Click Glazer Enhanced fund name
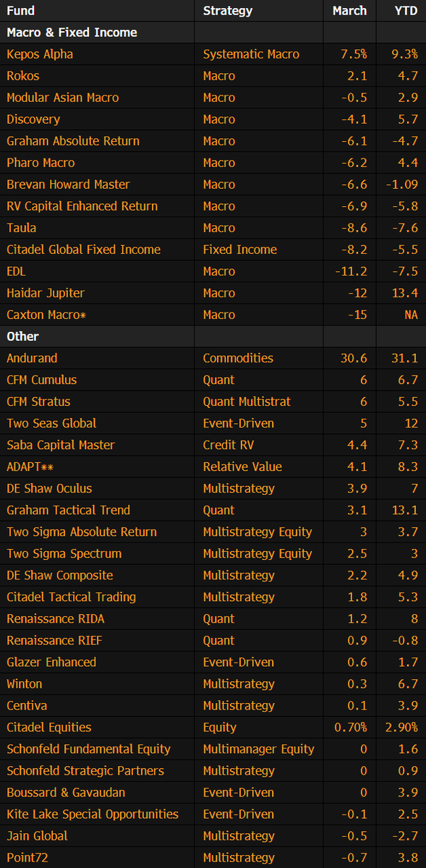This screenshot has height=868, width=426. pos(51,662)
